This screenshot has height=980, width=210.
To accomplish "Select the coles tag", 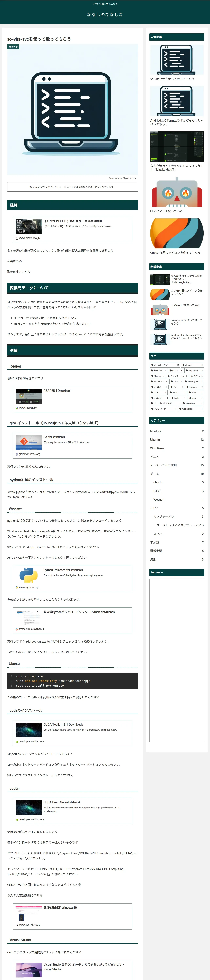I will click(x=176, y=382).
